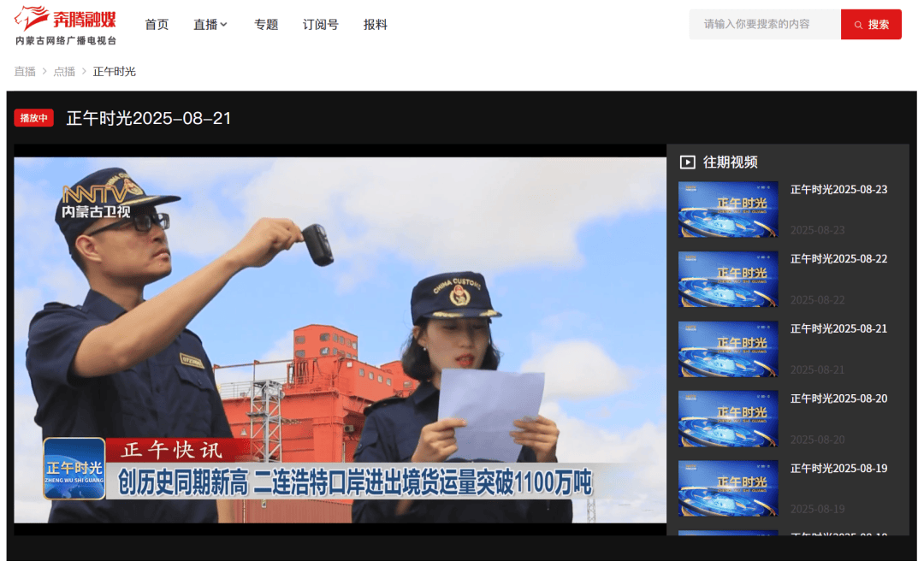
Task: Click the red 播放中 status badge
Action: click(34, 118)
